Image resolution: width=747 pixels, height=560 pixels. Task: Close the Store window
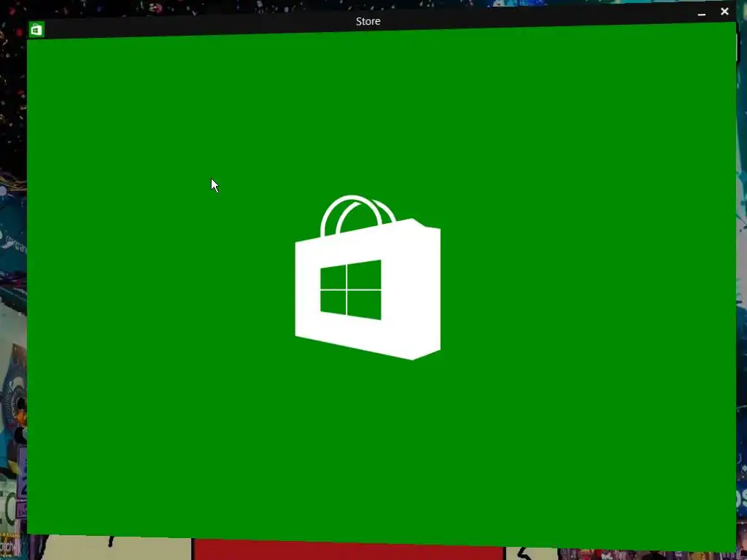pos(724,12)
